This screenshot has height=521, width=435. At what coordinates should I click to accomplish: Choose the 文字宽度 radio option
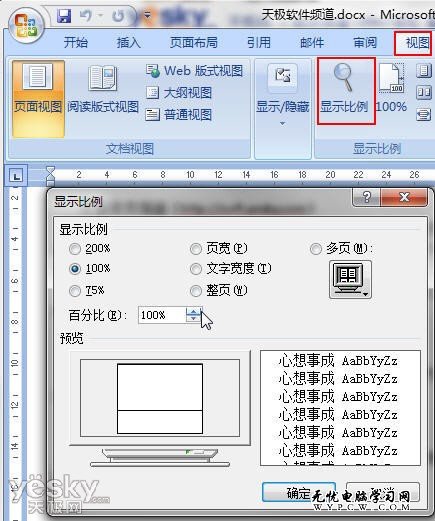point(231,269)
